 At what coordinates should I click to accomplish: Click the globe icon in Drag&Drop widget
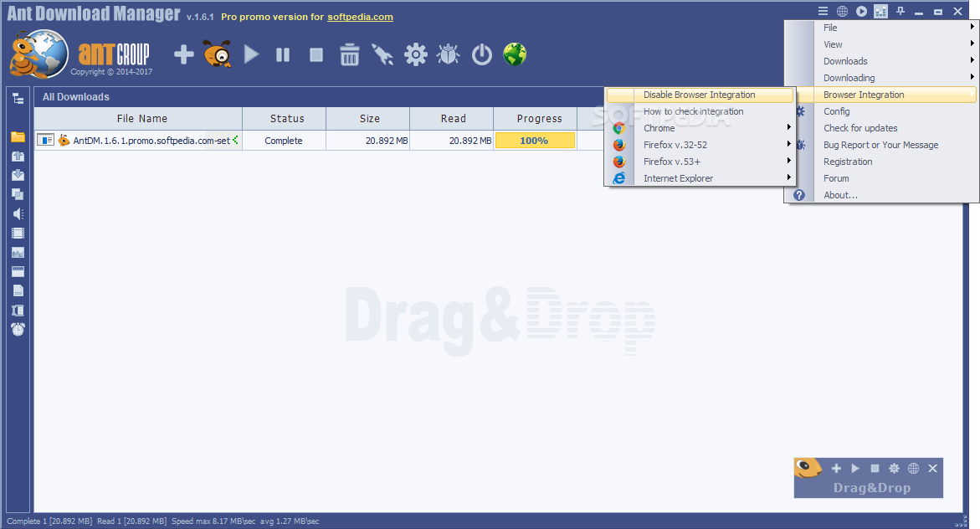point(914,469)
